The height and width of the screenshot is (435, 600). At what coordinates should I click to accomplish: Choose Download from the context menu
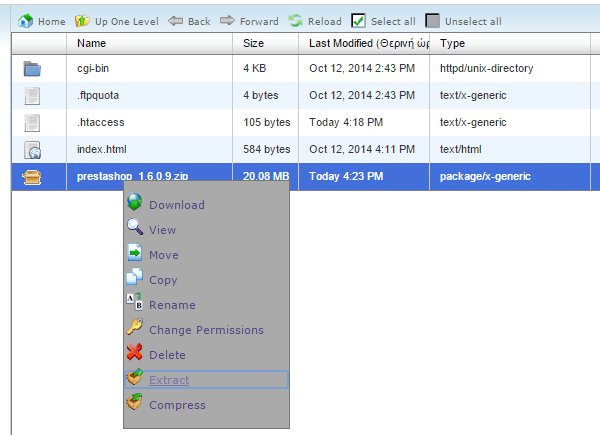(x=177, y=205)
